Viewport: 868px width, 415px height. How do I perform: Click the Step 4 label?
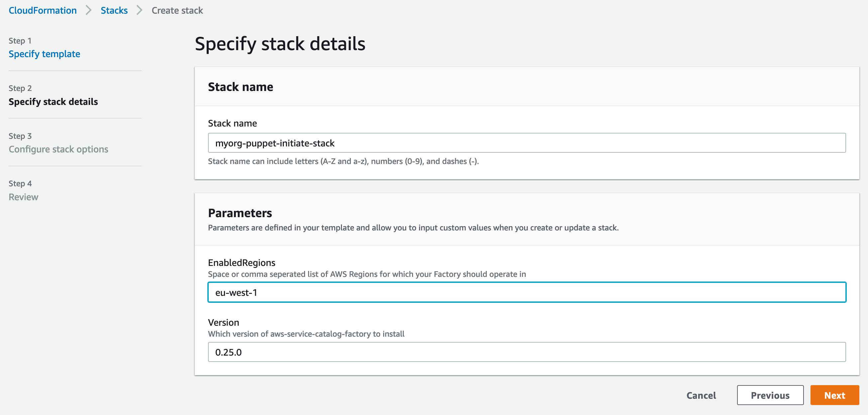[x=20, y=184]
